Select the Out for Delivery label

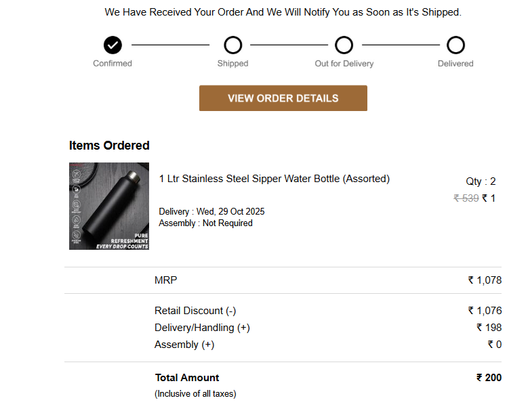[x=344, y=64]
